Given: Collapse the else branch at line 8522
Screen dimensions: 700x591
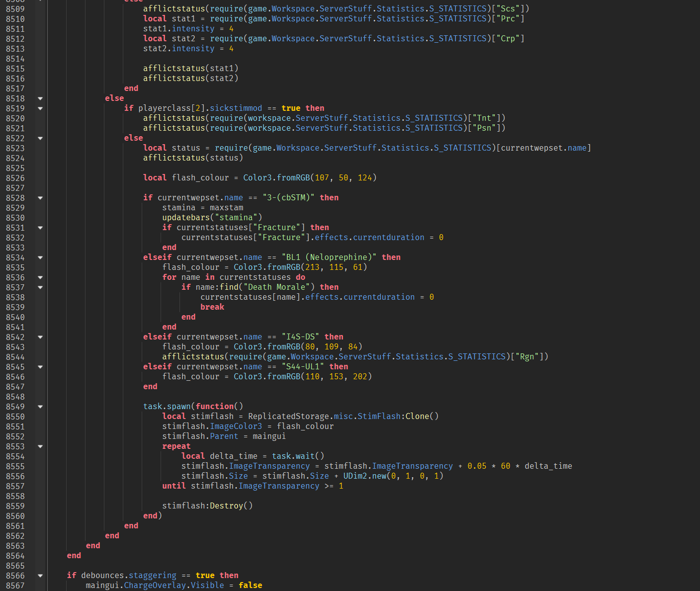Looking at the screenshot, I should point(40,138).
